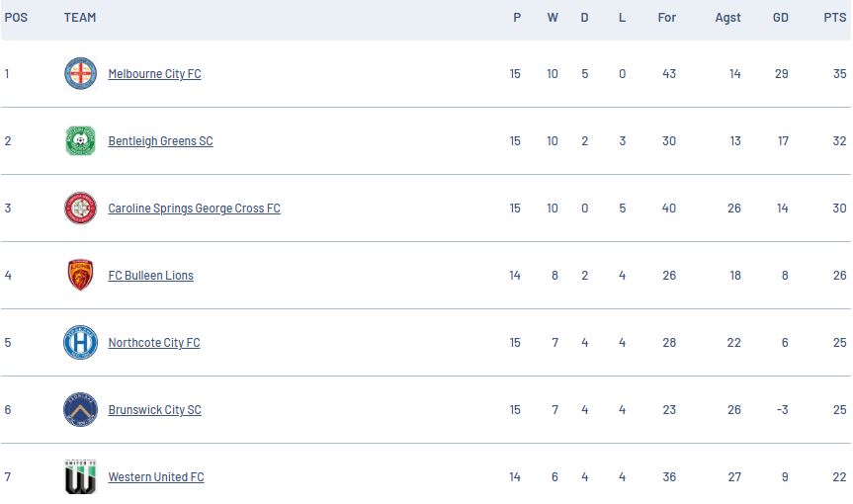Go to Brunswick City SC team page
The height and width of the screenshot is (504, 853).
coord(154,410)
